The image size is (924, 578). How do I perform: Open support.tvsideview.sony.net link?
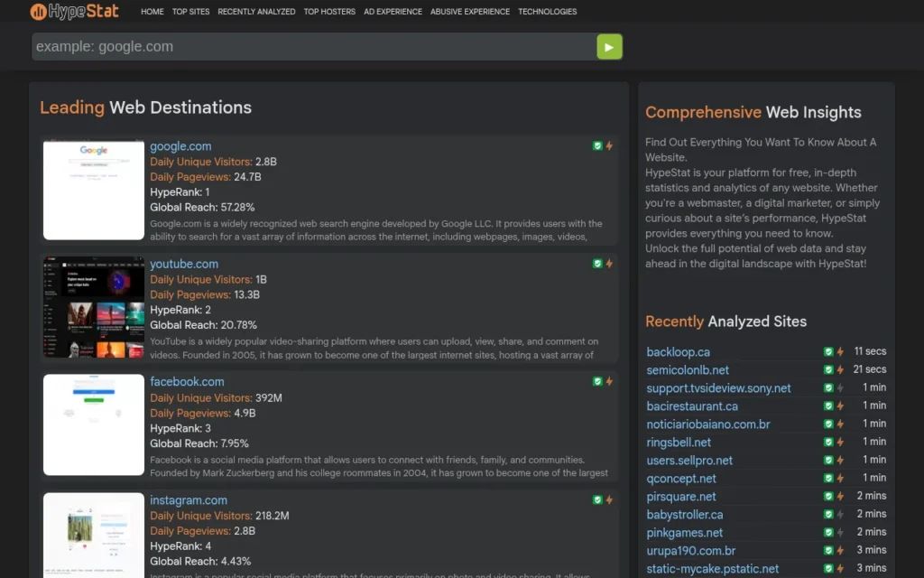pos(718,388)
